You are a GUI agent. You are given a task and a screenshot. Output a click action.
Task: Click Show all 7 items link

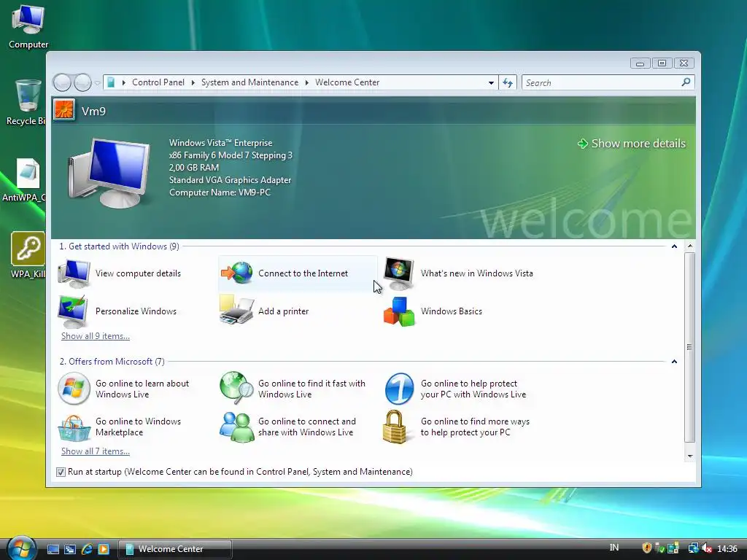pyautogui.click(x=96, y=451)
